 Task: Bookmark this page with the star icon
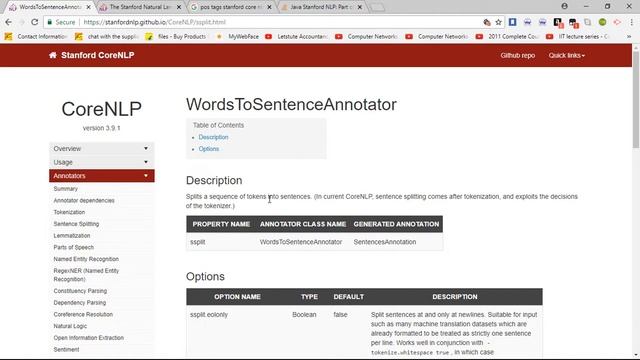498,22
